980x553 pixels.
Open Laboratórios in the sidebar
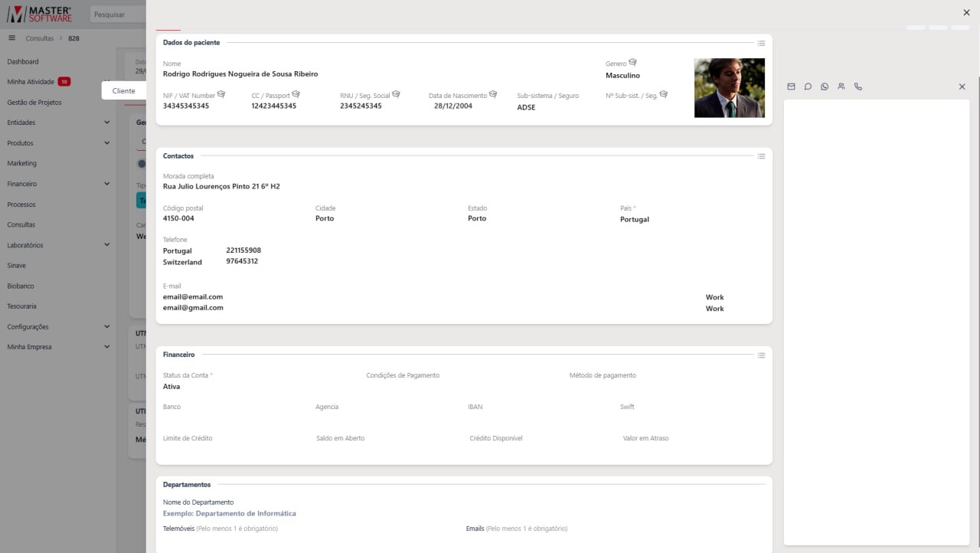tap(25, 245)
